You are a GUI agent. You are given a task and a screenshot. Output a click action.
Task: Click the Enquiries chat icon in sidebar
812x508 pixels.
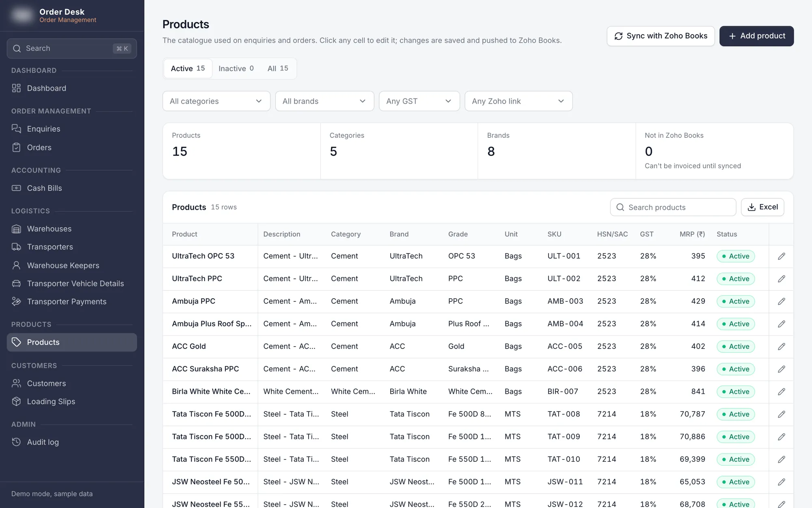16,129
